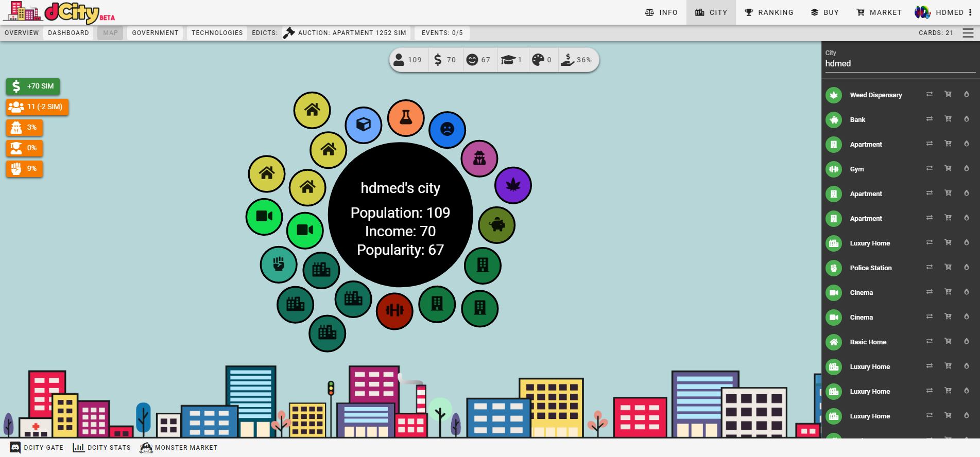Click the Weed Dispensary green icon in list
This screenshot has height=457, width=980.
pyautogui.click(x=834, y=95)
